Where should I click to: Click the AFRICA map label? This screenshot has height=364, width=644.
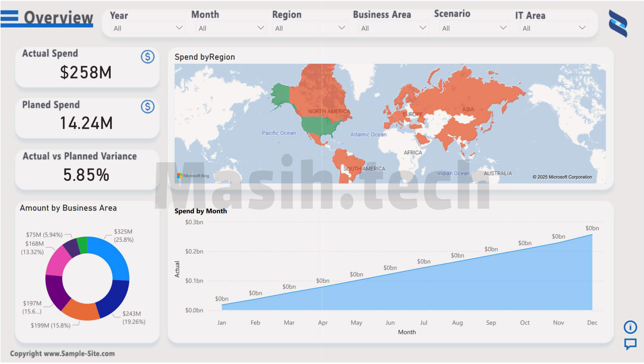413,153
